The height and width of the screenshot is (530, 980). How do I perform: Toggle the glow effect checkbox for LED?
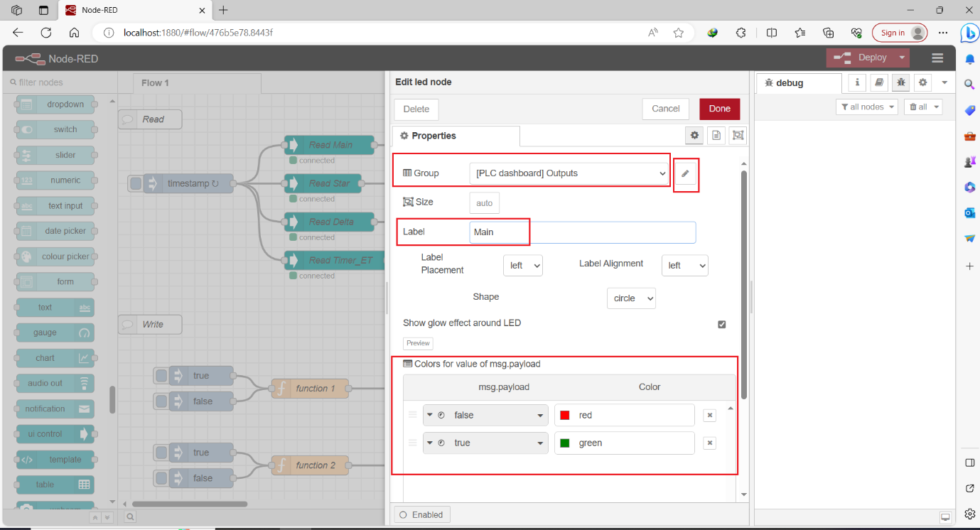pyautogui.click(x=721, y=324)
